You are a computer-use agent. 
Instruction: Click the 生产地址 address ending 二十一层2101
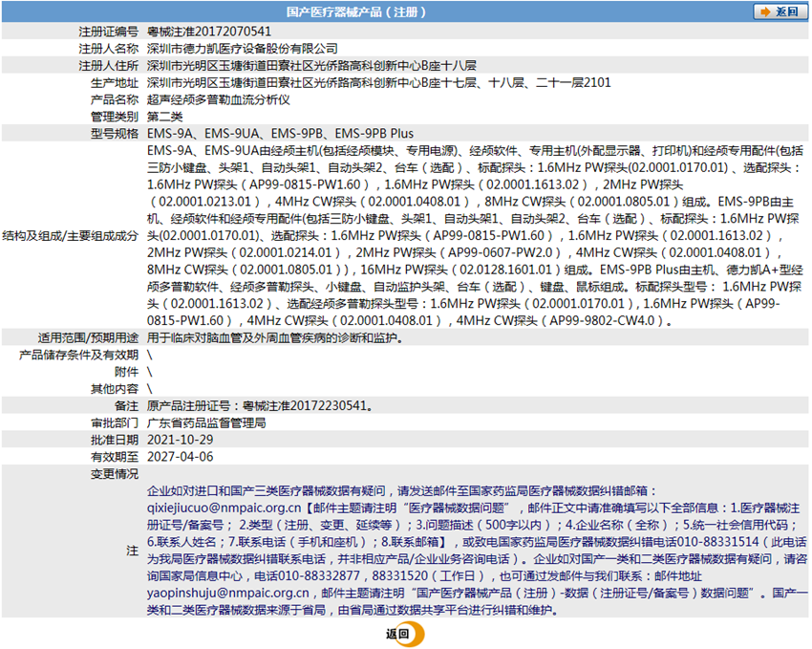click(x=379, y=83)
